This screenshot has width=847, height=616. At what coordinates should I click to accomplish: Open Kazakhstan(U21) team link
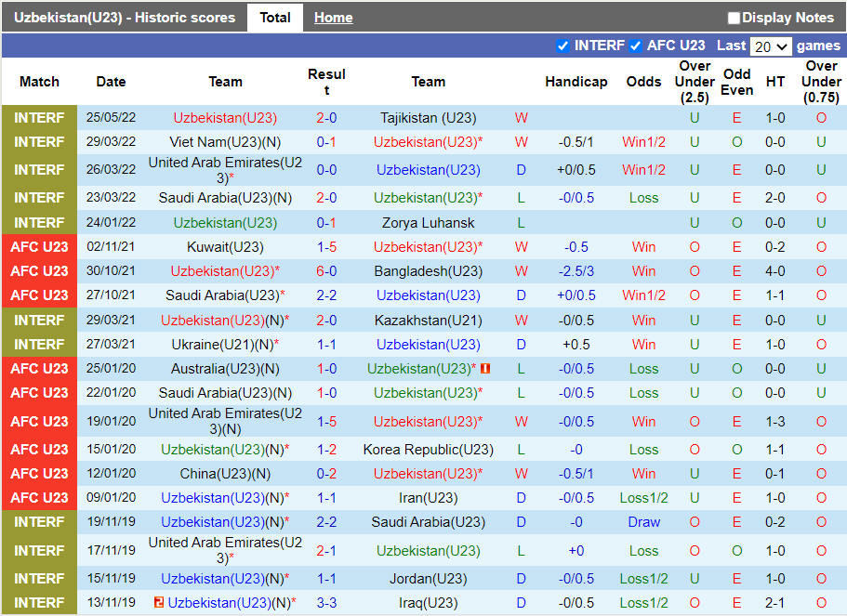click(428, 321)
